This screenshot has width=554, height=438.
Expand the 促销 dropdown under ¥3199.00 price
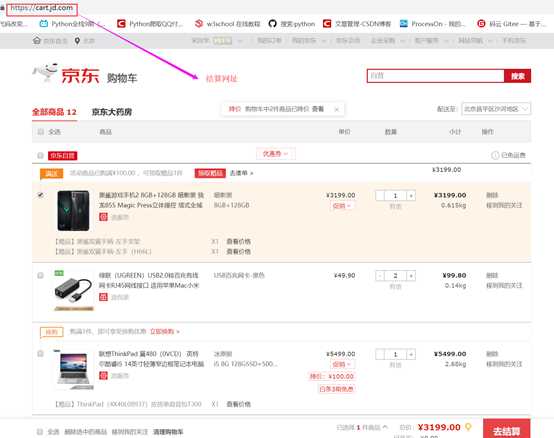[x=341, y=206]
